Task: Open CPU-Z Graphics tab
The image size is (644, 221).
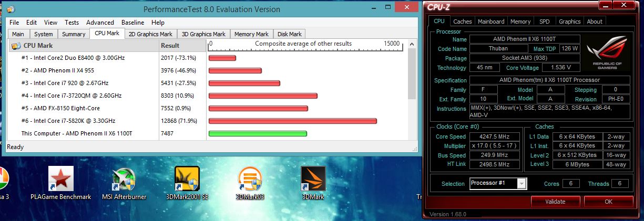Action: [x=570, y=22]
